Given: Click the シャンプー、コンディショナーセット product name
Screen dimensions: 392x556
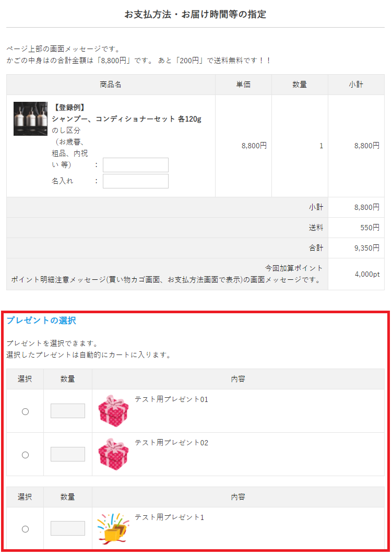Looking at the screenshot, I should click(126, 119).
